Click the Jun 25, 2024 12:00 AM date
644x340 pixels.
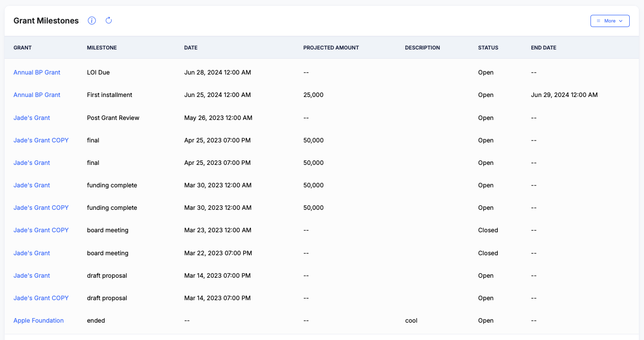click(x=218, y=95)
